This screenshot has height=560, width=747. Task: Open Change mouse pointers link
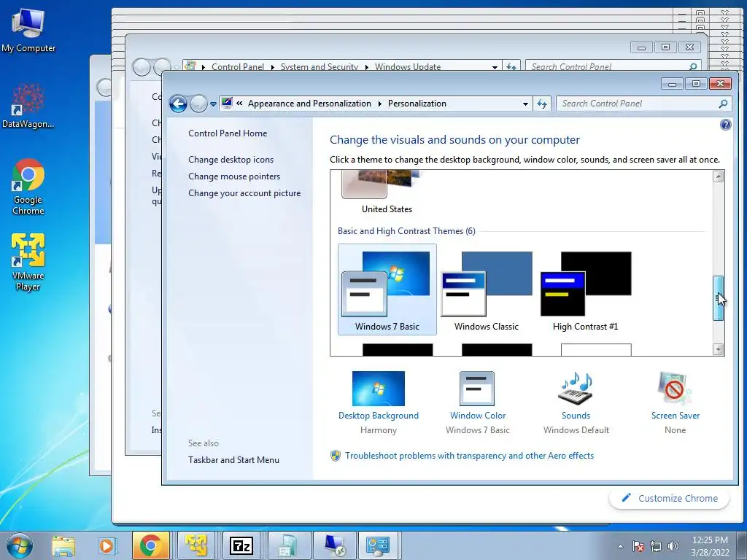point(234,176)
